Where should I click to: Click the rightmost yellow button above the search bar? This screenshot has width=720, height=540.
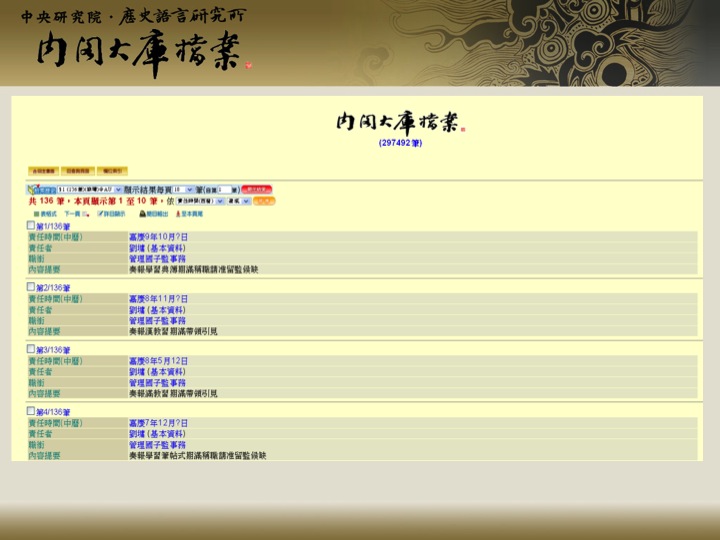pos(112,171)
